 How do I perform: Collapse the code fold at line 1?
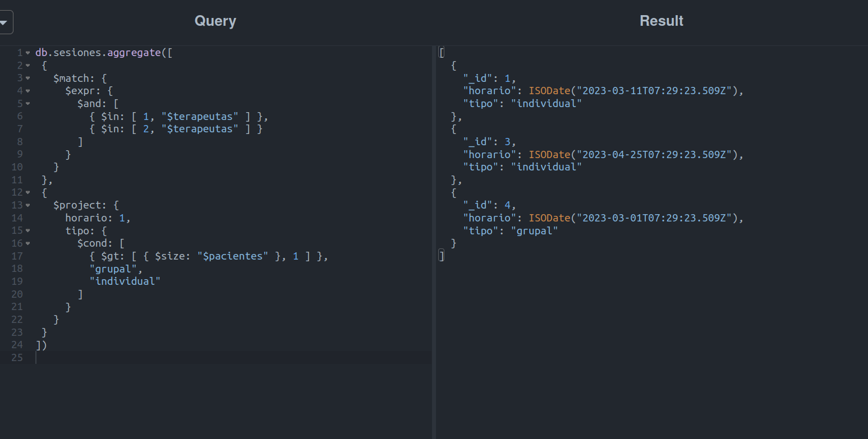(x=27, y=53)
